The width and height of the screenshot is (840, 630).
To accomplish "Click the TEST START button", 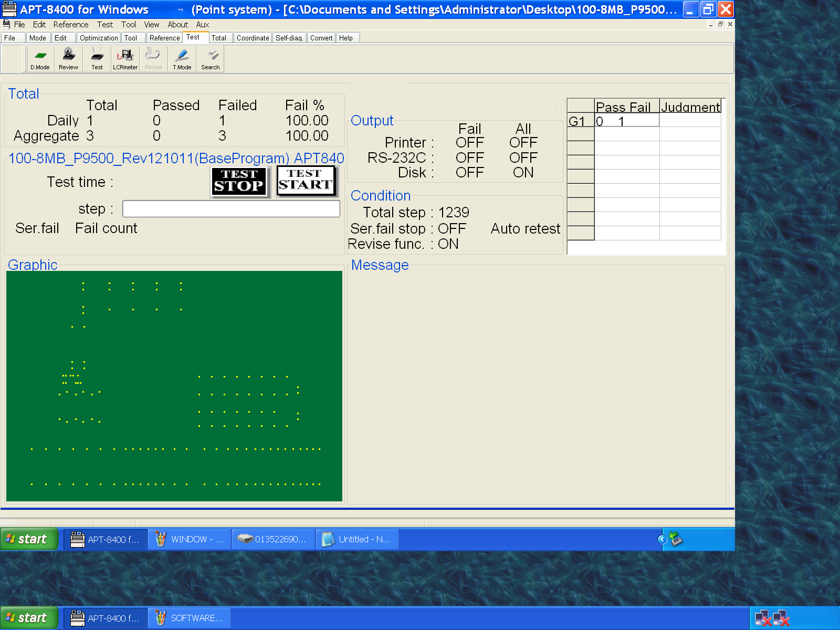I will click(x=306, y=181).
